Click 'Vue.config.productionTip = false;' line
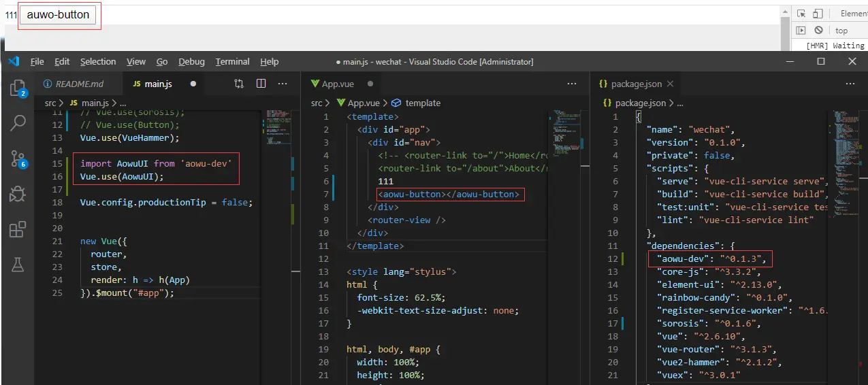 (x=166, y=202)
